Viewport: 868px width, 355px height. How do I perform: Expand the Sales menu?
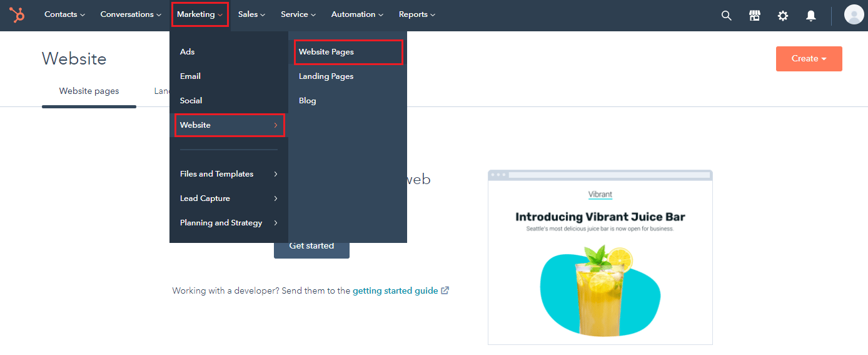[x=251, y=14]
